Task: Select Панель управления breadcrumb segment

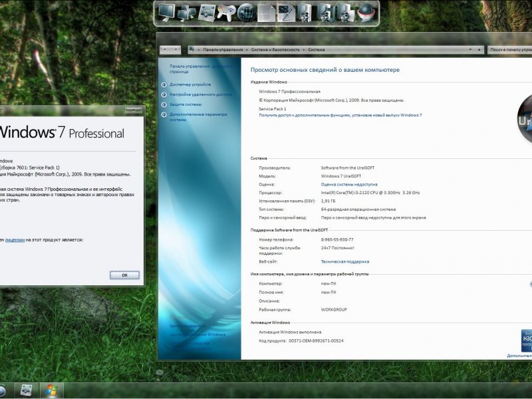Action: pyautogui.click(x=223, y=49)
